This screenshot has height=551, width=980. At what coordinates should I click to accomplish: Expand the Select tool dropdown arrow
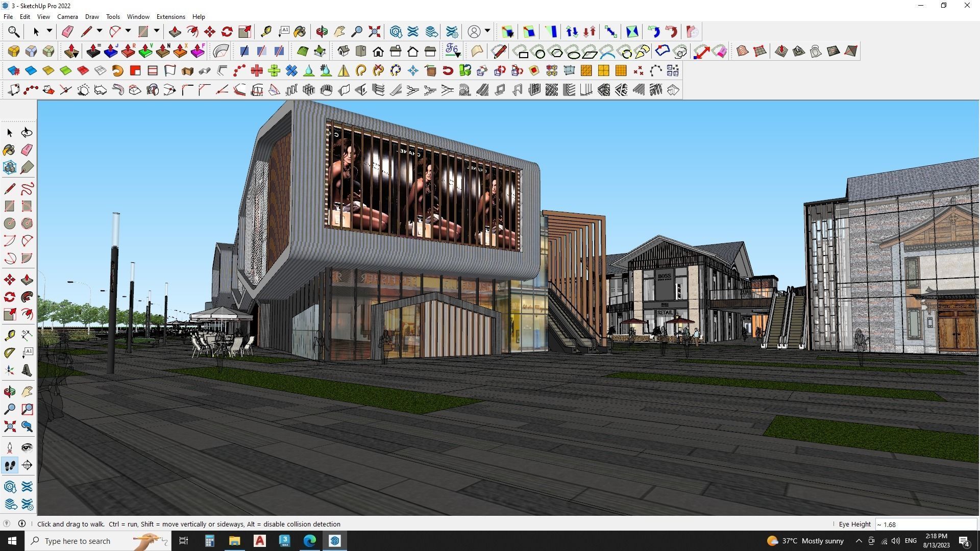(50, 31)
